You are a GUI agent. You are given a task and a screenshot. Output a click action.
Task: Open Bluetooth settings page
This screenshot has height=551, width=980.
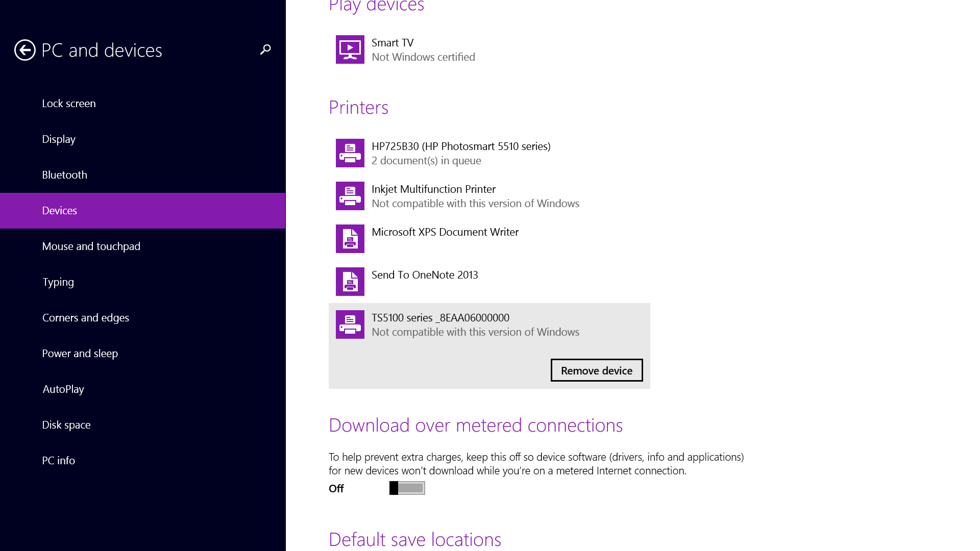coord(64,175)
